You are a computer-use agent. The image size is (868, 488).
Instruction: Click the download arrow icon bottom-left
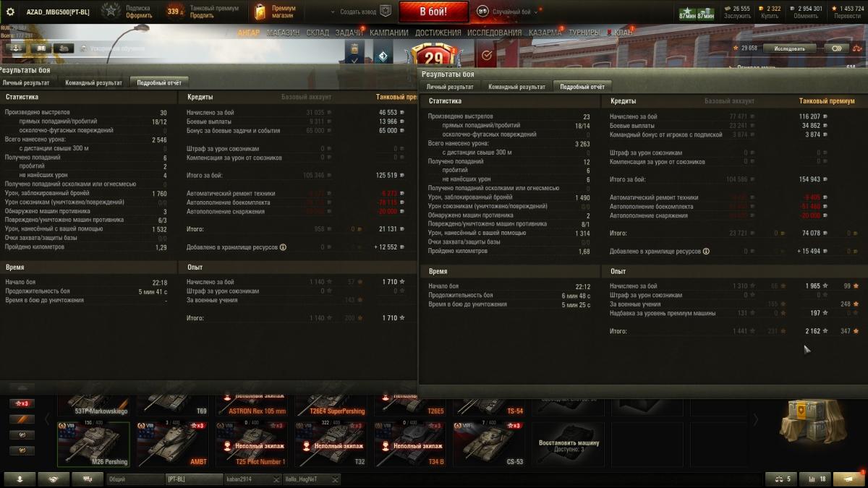pos(20,479)
